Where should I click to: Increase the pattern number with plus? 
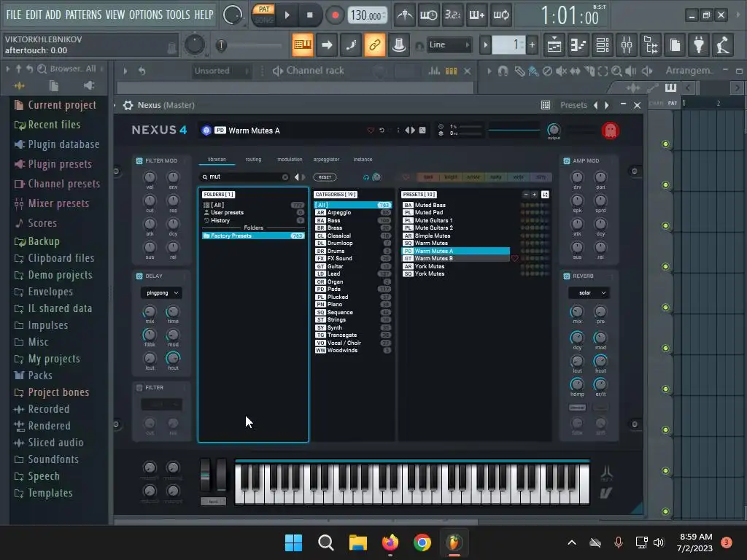532,44
